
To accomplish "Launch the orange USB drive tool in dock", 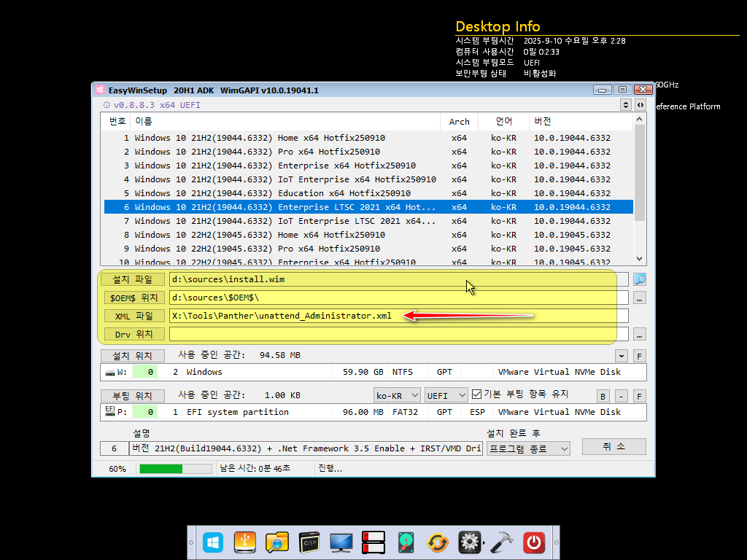I will pyautogui.click(x=245, y=542).
